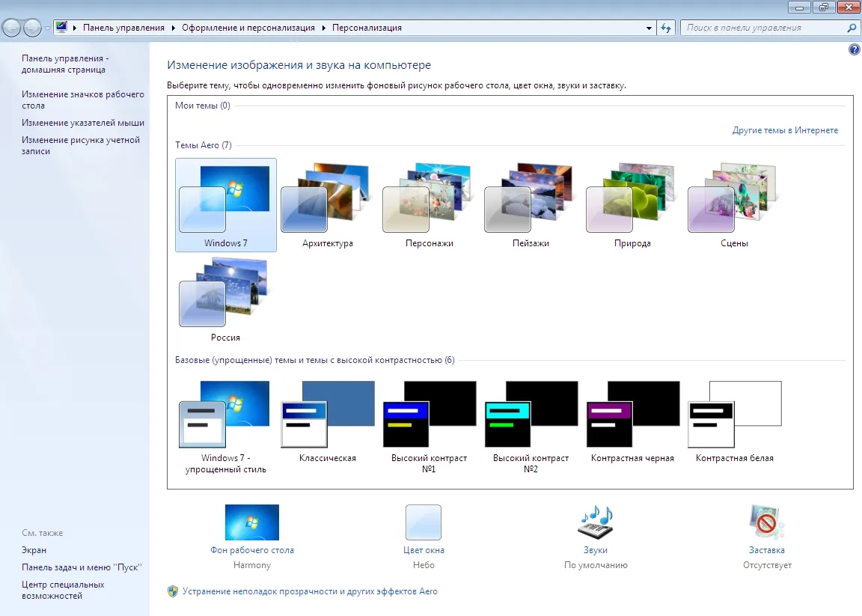Apply Windows 7 упрощенный стиль theme
This screenshot has height=616, width=862.
point(225,427)
